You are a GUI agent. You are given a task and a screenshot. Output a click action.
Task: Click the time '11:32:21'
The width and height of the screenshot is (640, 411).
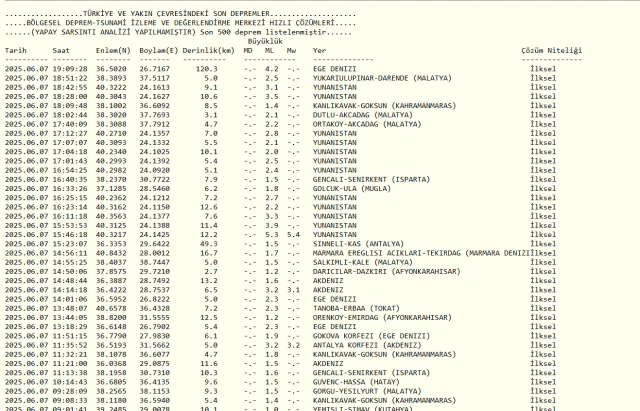click(x=70, y=355)
